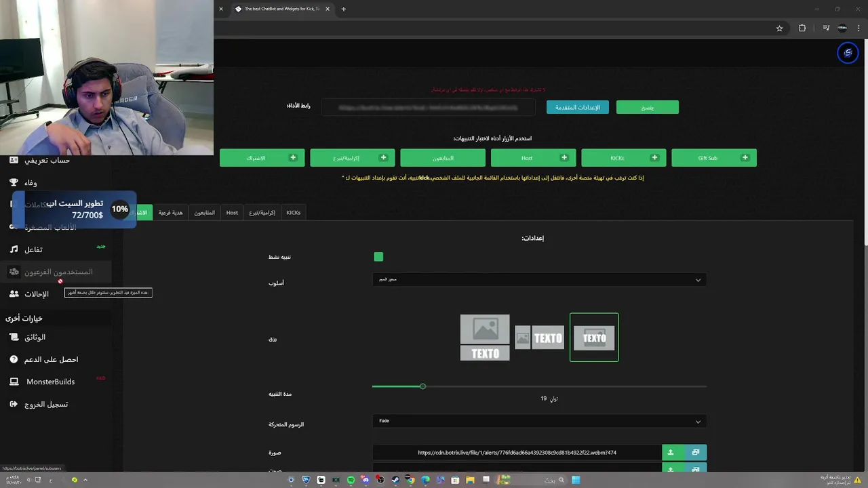Select the active Botrix browser tab
Viewport: 868px width, 488px height.
click(x=281, y=9)
